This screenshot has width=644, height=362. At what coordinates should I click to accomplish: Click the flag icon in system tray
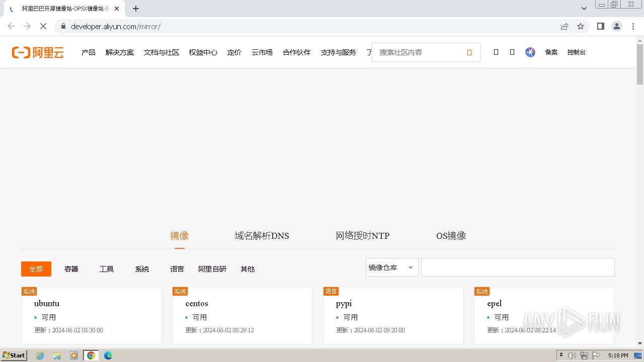(596, 355)
